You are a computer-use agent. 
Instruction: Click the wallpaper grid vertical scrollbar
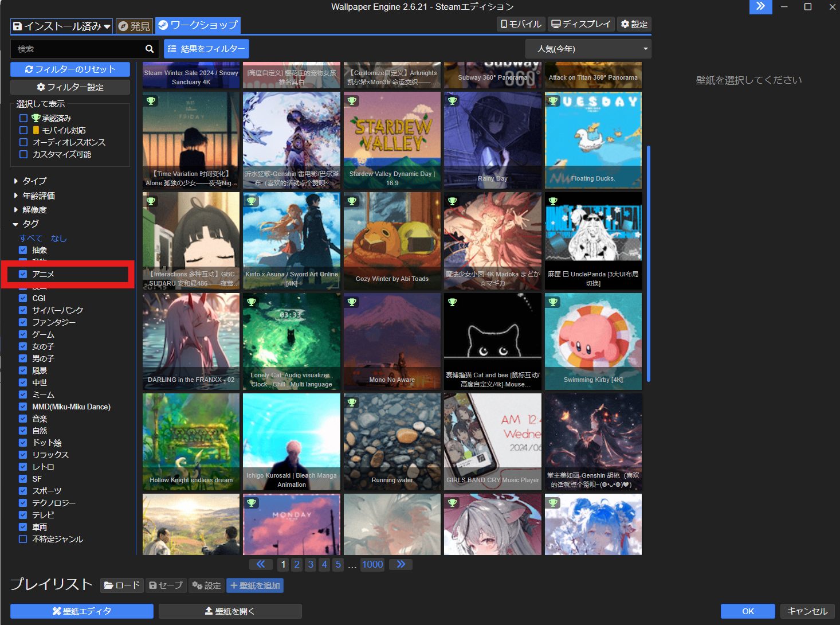649,264
